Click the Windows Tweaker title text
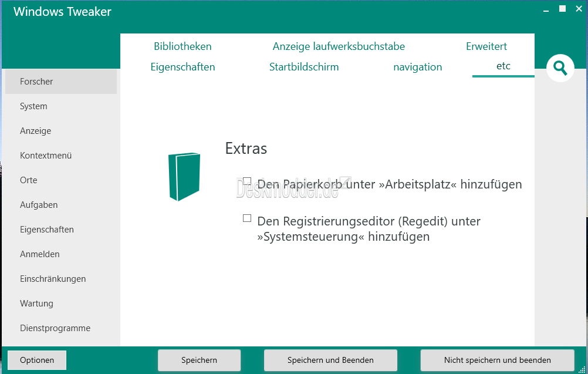This screenshot has width=588, height=374. coord(62,12)
